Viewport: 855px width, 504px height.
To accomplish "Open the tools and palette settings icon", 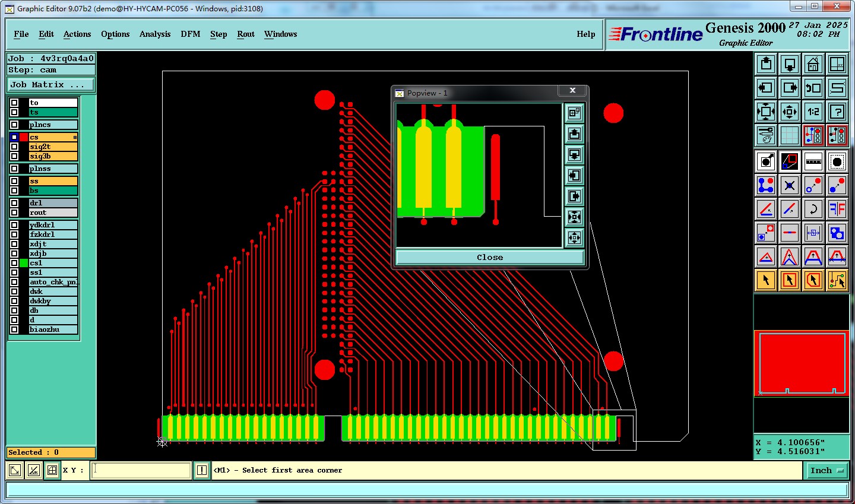I will coord(766,135).
